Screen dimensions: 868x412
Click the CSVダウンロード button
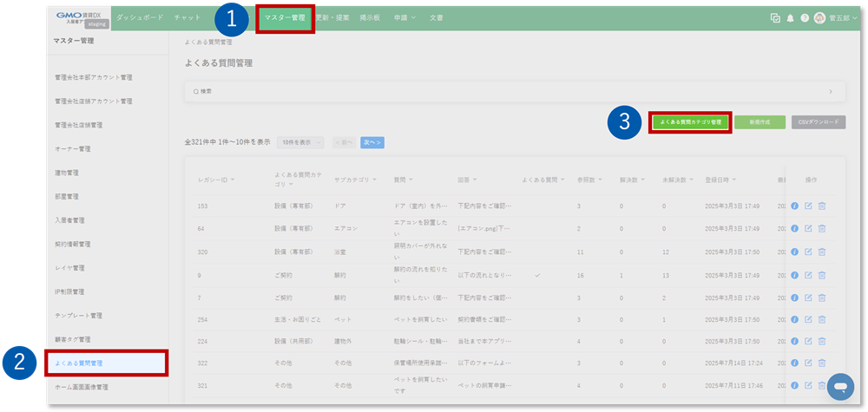819,122
